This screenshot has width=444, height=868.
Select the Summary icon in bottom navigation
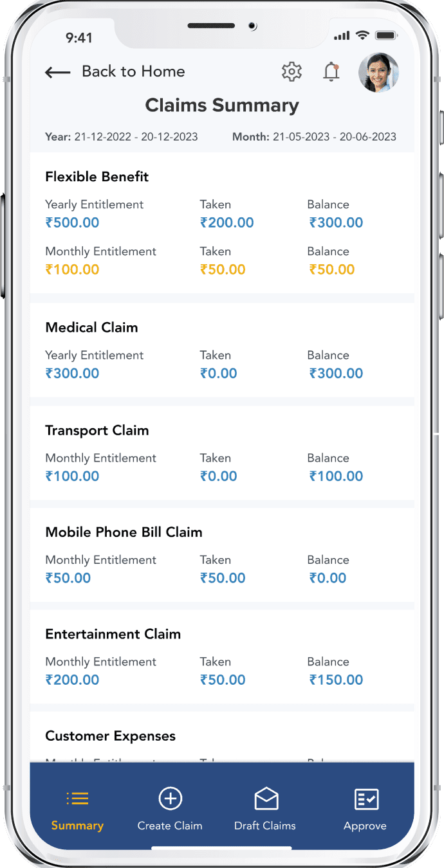77,799
